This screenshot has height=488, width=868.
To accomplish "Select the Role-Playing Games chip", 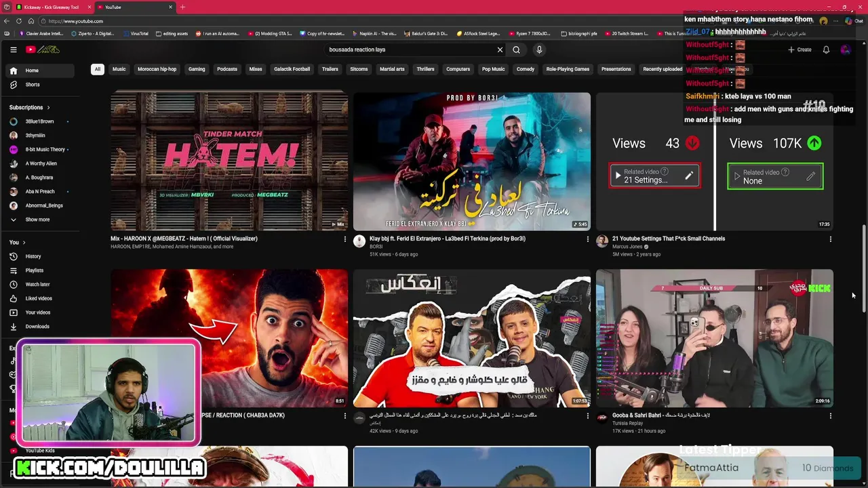I will point(568,69).
